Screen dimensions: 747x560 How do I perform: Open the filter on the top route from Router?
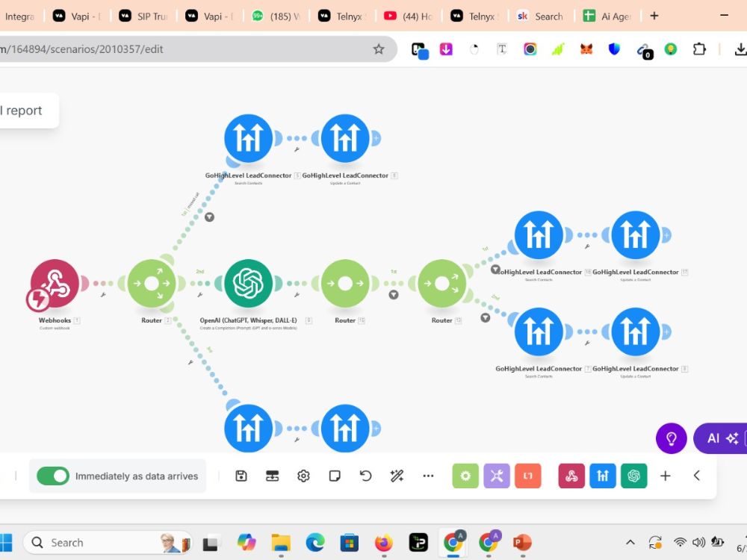click(x=209, y=217)
